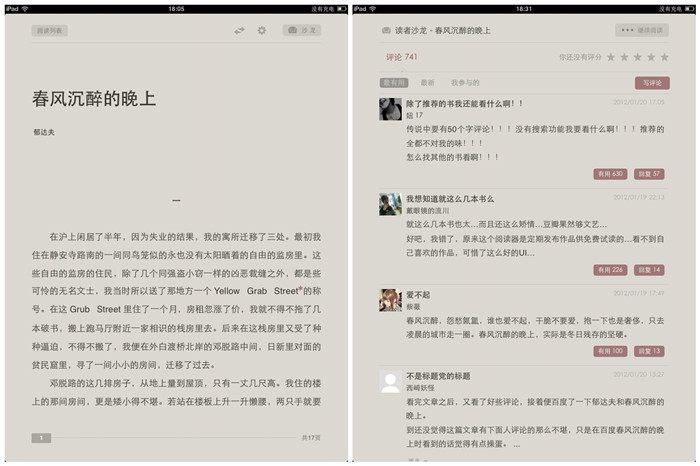Mark first review useful via 有用 630
700x466 pixels.
tap(609, 174)
